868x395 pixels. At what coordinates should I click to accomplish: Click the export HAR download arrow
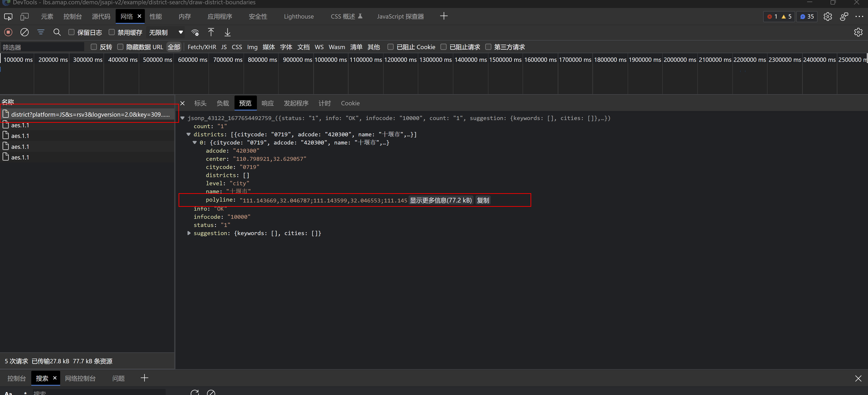(x=227, y=32)
